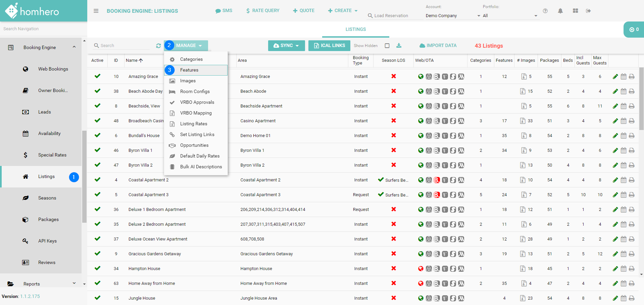Choose Bulk AI Descriptions menu entry
Image resolution: width=644 pixels, height=305 pixels.
201,167
